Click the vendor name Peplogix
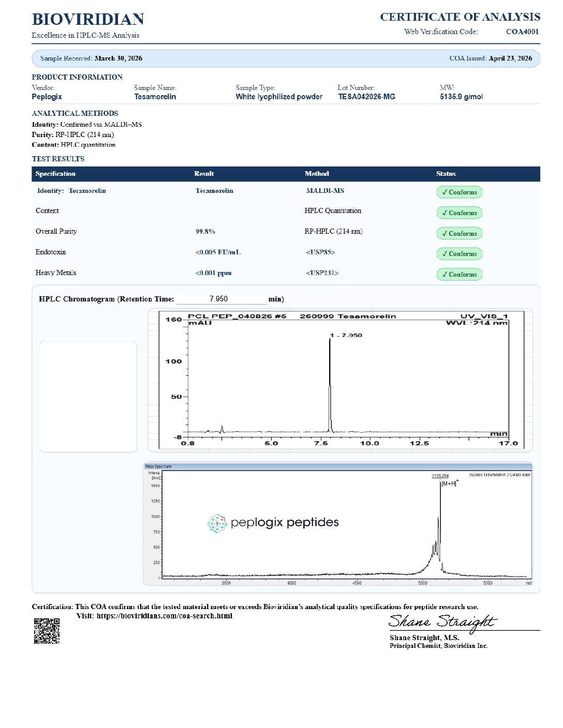 pyautogui.click(x=47, y=97)
